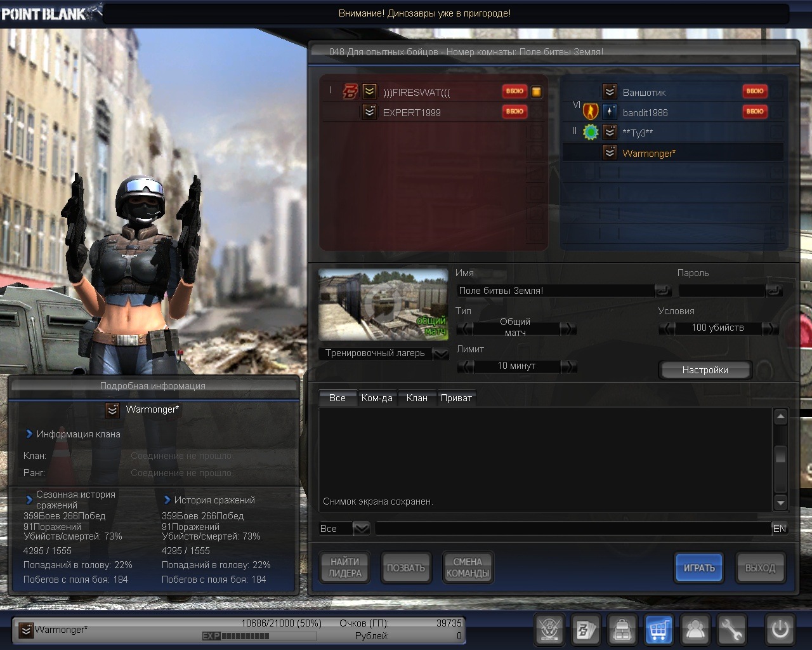This screenshot has height=650, width=812.
Task: Expand the Информация клана section
Action: pyautogui.click(x=29, y=434)
